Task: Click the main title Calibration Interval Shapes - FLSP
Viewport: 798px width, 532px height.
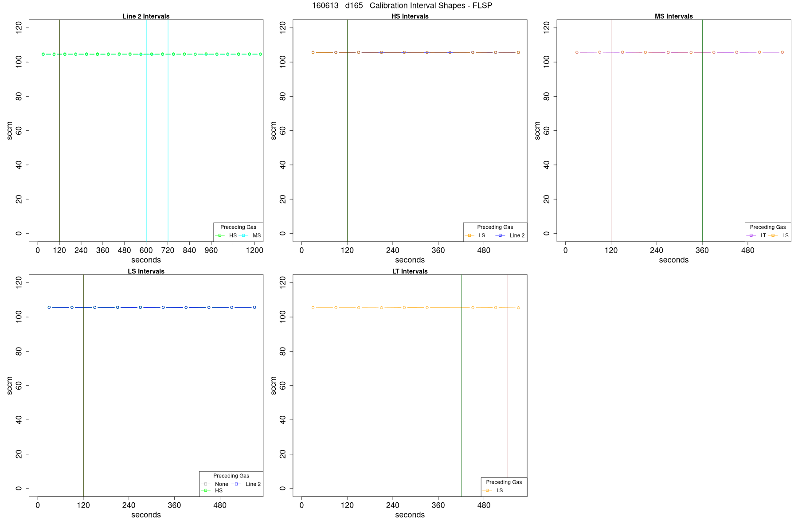Action: coord(430,6)
